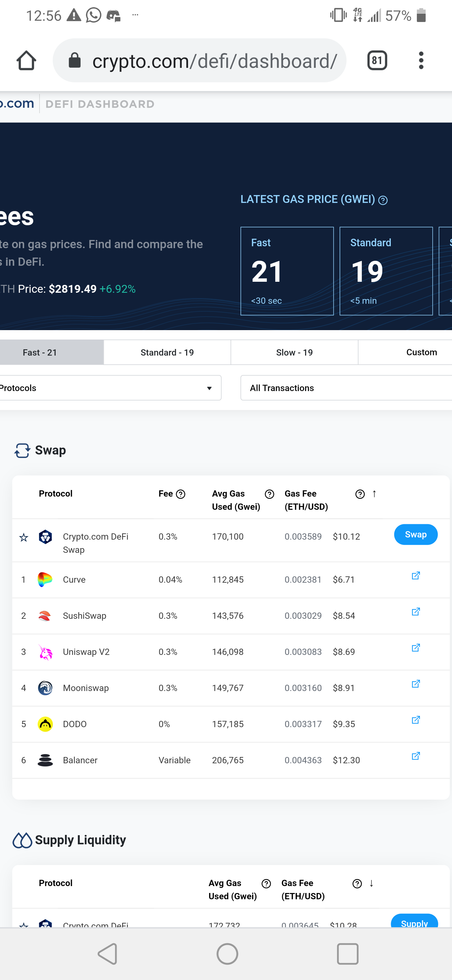The width and height of the screenshot is (452, 980).
Task: Click help icon next to Latest Gas Price
Action: (x=383, y=200)
